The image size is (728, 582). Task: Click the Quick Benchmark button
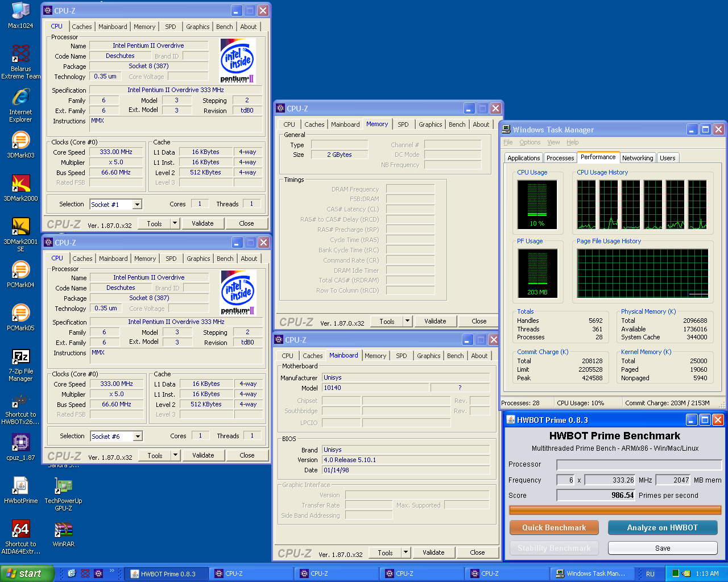[x=554, y=527]
